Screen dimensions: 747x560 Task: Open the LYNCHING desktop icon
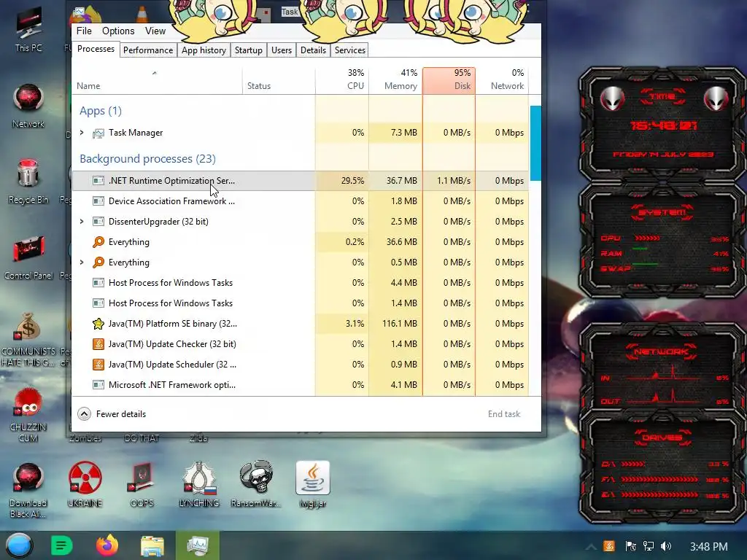coord(198,484)
